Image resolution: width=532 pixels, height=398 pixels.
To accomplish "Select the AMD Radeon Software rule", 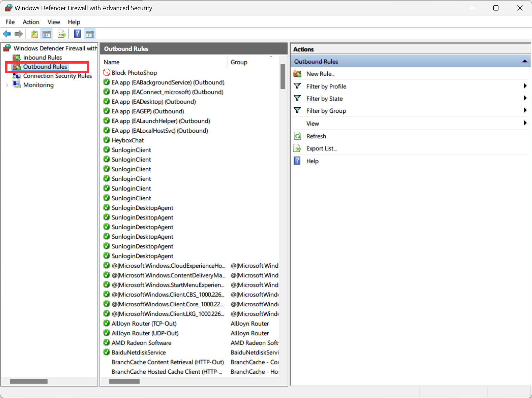I will (141, 343).
